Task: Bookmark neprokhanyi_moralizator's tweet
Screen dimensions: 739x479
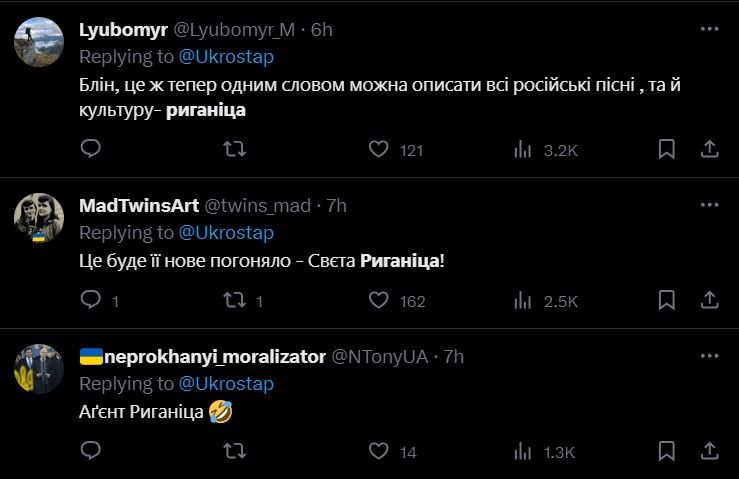Action: [x=667, y=452]
